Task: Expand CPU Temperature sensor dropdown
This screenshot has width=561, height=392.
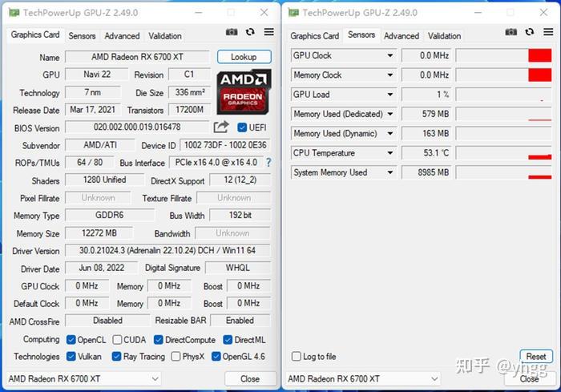Action: point(390,153)
